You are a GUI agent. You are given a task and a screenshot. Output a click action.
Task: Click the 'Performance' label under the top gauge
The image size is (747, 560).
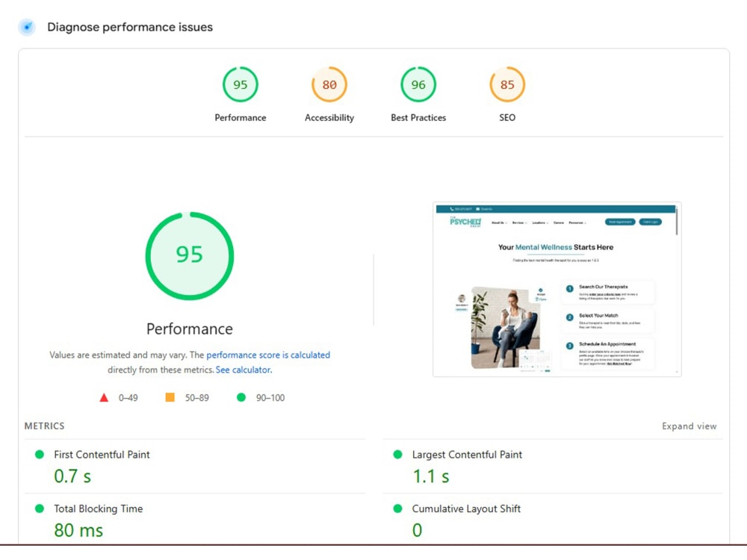240,118
